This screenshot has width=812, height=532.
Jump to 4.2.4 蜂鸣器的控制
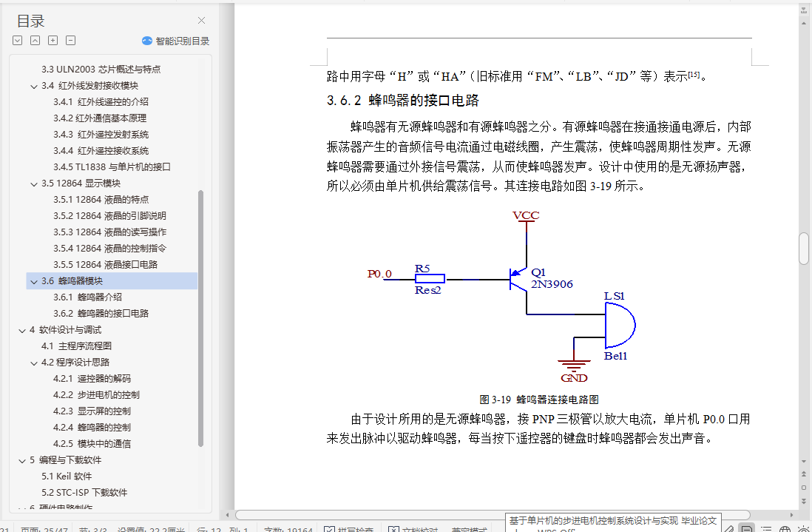tap(92, 428)
